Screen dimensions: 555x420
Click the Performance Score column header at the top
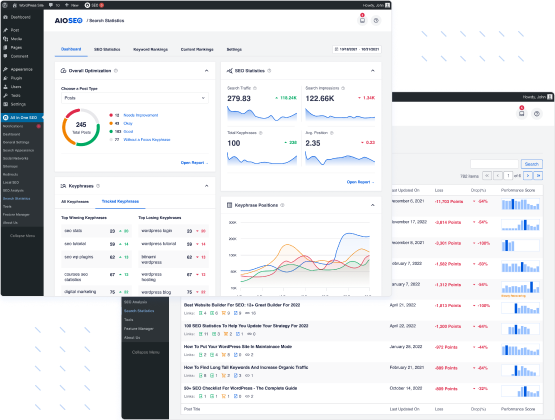tap(518, 190)
